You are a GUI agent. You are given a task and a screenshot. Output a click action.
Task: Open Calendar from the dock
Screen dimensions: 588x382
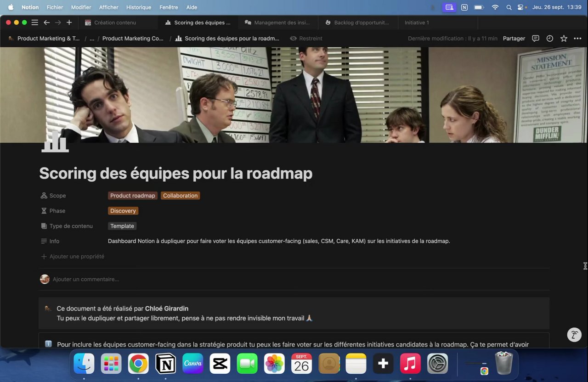301,364
